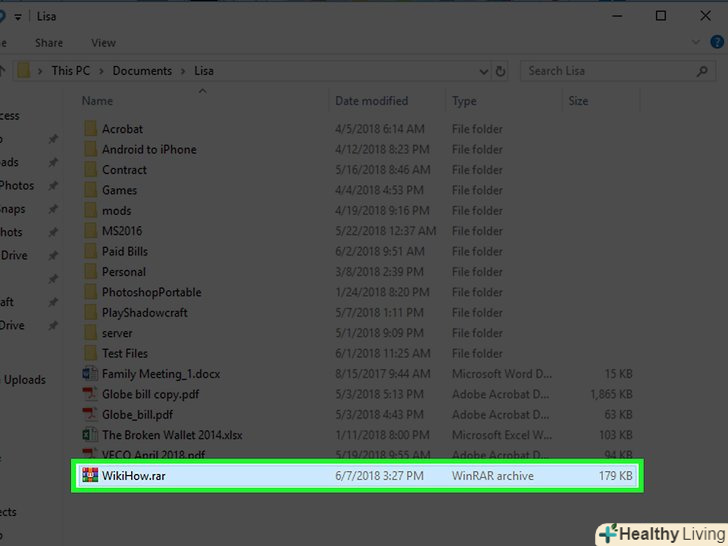Screen dimensions: 728x546
Task: Click the 8/15/2017 9:44 AM date cell
Action: click(383, 374)
